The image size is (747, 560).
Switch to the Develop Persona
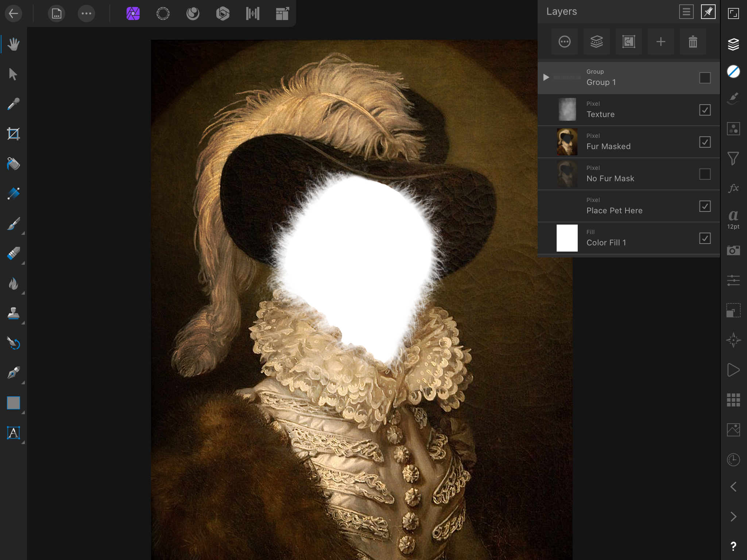[222, 14]
